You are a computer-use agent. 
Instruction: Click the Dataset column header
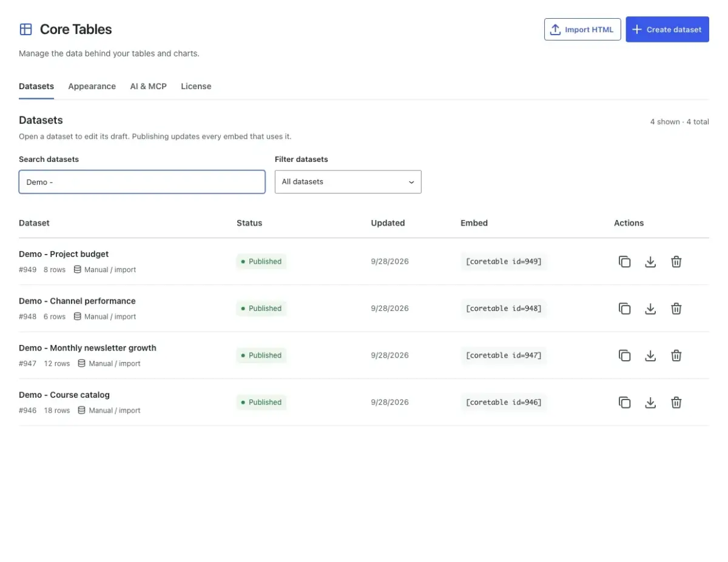[x=34, y=223]
